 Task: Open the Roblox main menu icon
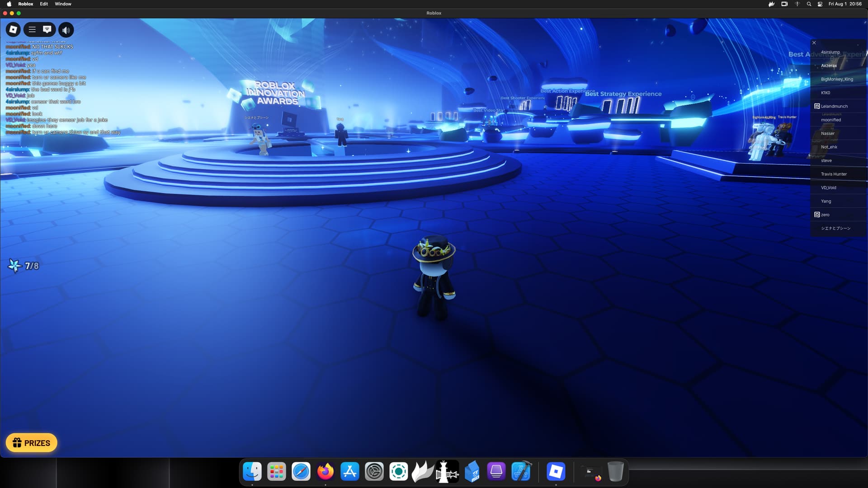coord(13,30)
